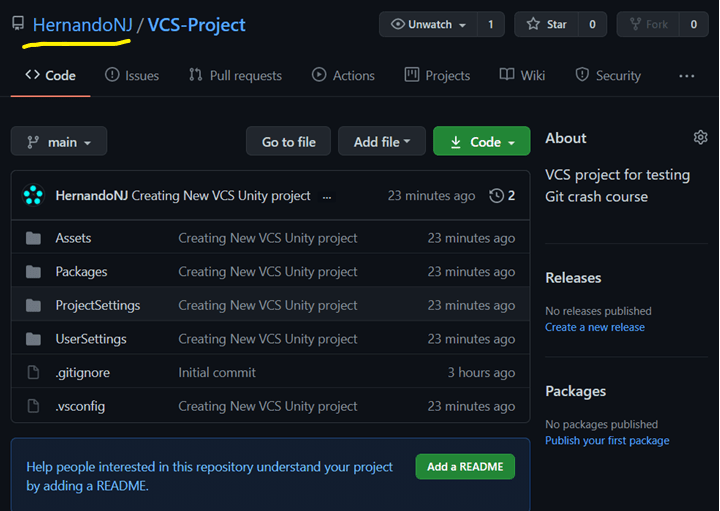720x511 pixels.
Task: Click the Fork button
Action: click(x=648, y=24)
